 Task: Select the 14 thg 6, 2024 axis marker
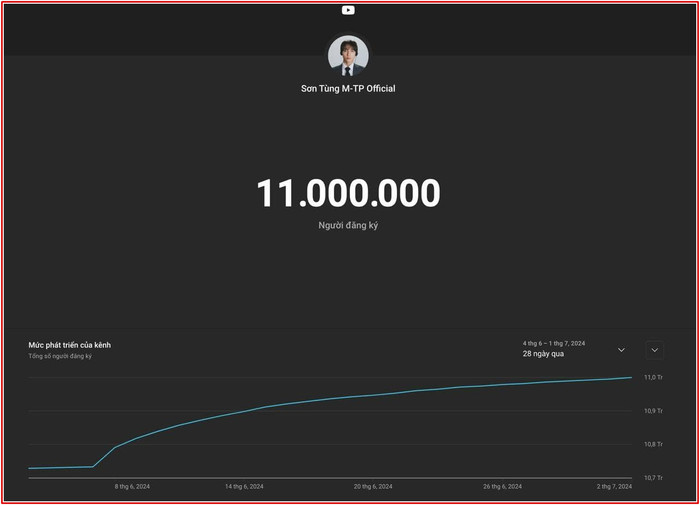[244, 487]
